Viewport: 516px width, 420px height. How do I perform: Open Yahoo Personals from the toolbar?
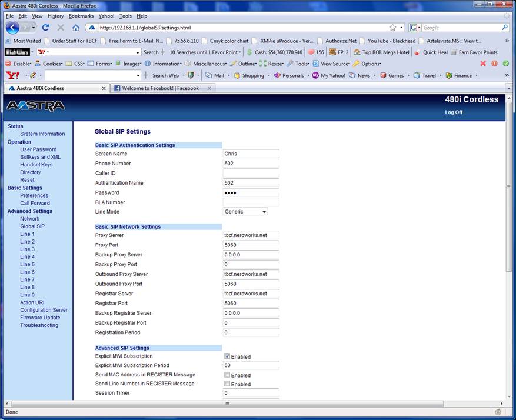[x=289, y=75]
